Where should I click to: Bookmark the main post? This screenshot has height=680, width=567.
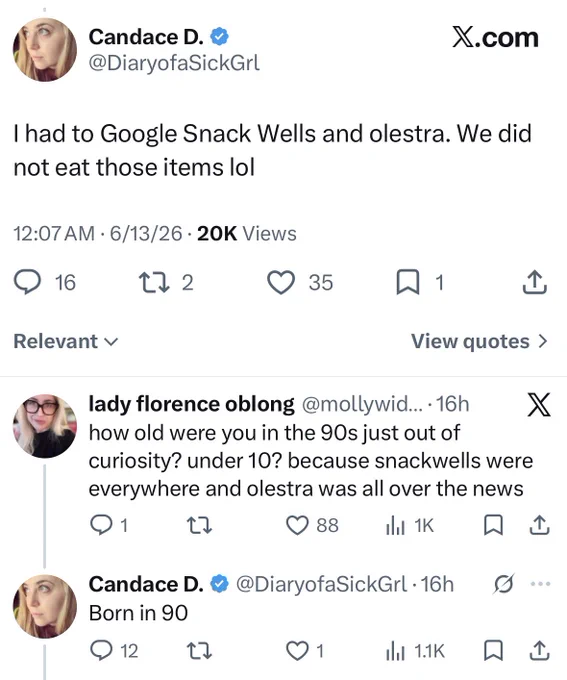[x=408, y=282]
